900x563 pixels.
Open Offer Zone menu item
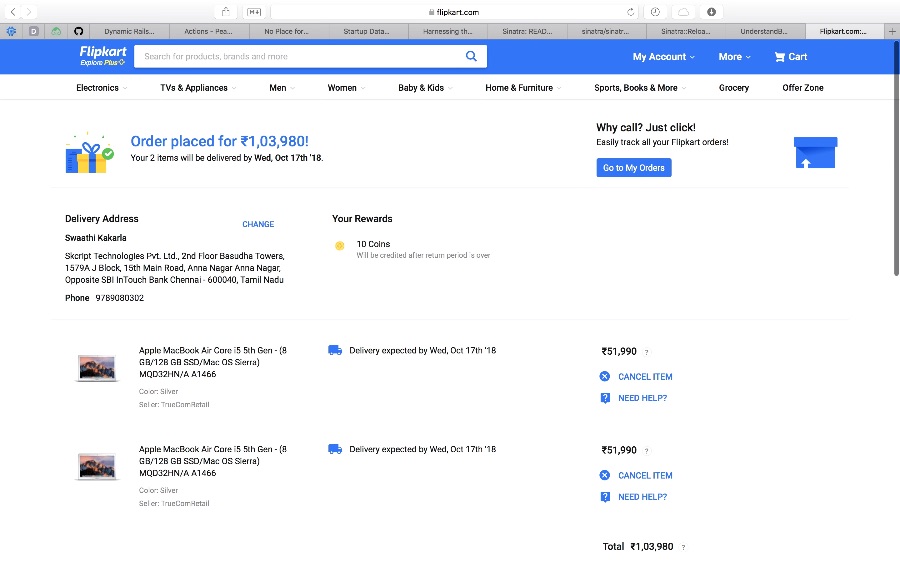click(x=802, y=88)
